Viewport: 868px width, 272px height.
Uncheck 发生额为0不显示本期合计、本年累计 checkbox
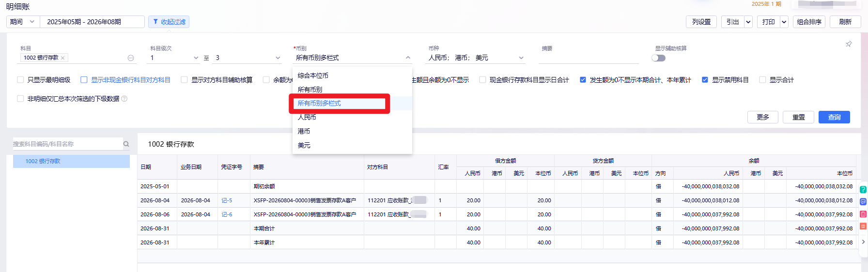(x=583, y=80)
